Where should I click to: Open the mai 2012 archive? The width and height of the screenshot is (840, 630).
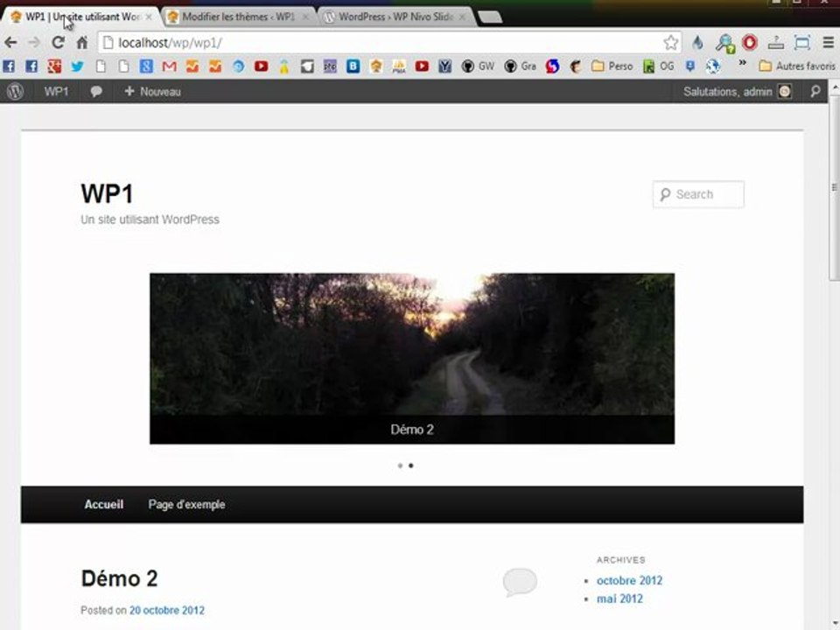tap(619, 598)
